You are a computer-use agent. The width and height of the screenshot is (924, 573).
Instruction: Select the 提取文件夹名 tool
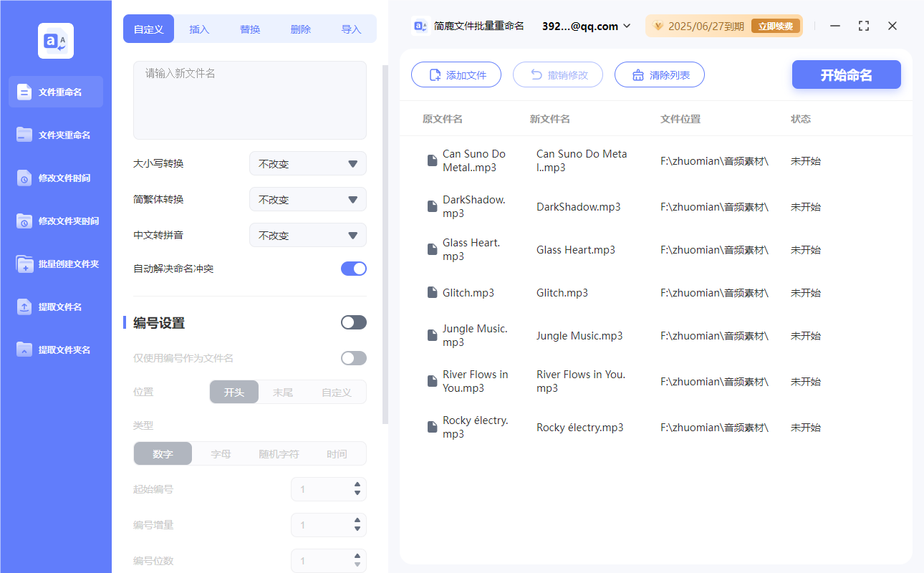coord(55,350)
